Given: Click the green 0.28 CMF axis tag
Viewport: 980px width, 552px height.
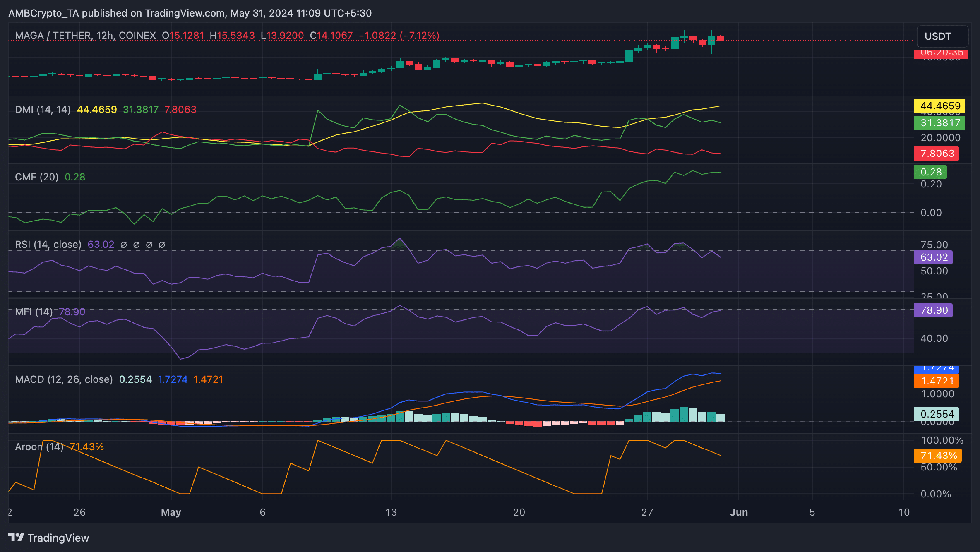Looking at the screenshot, I should [x=930, y=172].
